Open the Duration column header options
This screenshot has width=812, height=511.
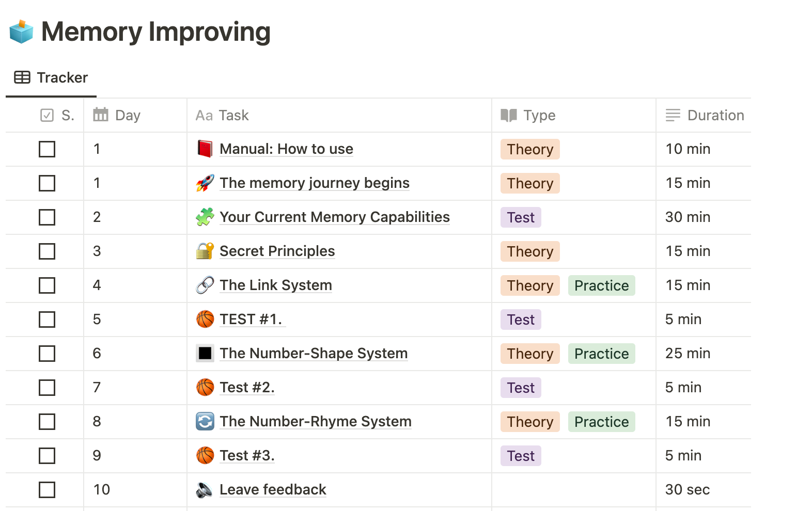coord(704,115)
